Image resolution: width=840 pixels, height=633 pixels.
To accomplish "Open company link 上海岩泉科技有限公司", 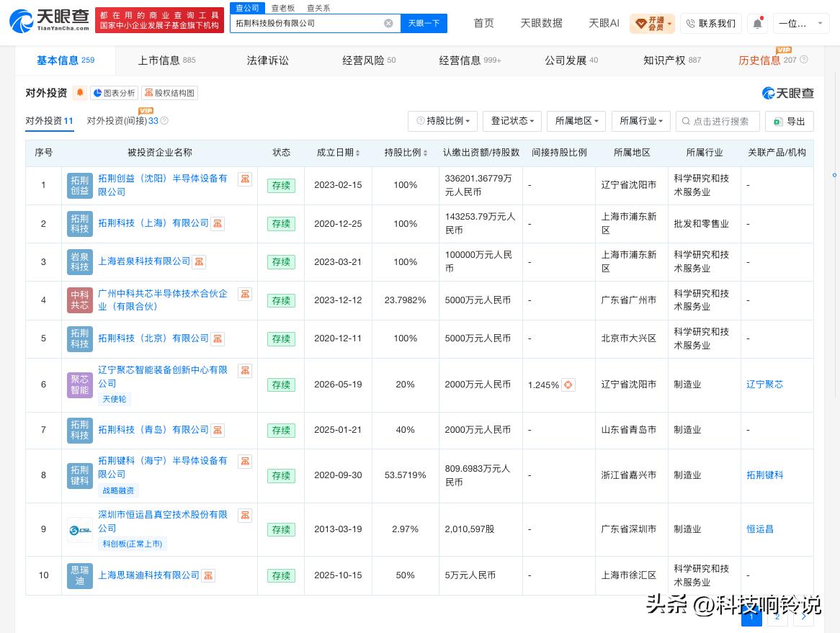I will pyautogui.click(x=144, y=261).
